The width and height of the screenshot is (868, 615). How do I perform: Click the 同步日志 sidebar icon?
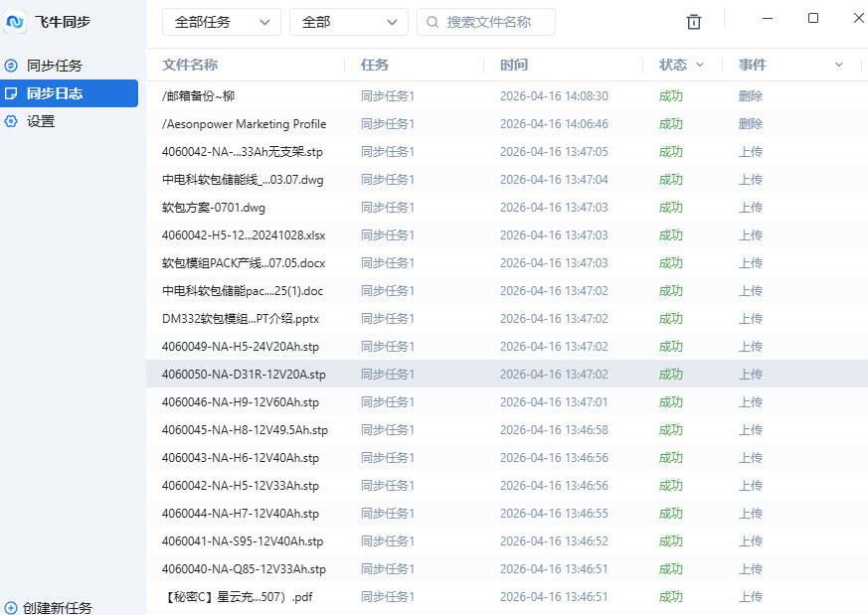pos(11,93)
